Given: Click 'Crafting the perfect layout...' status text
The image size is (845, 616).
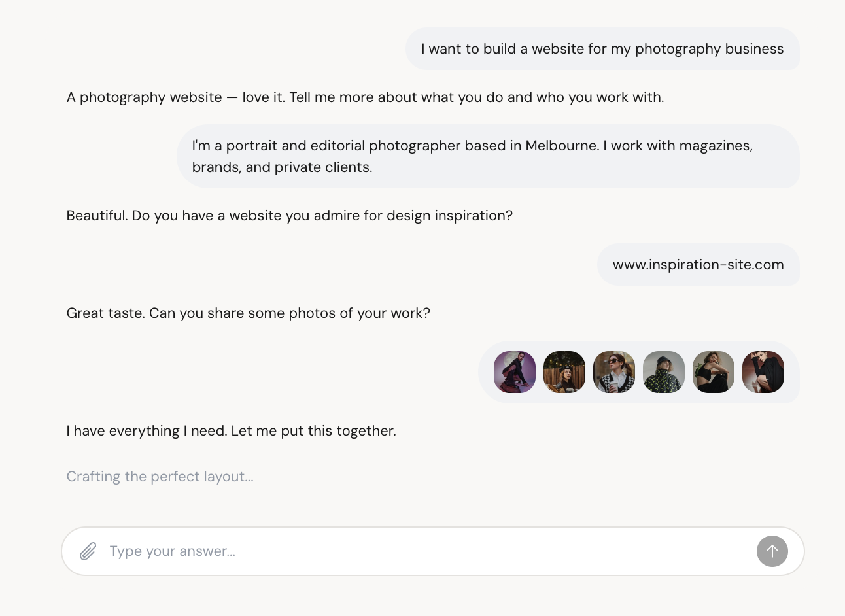Looking at the screenshot, I should click(x=160, y=477).
